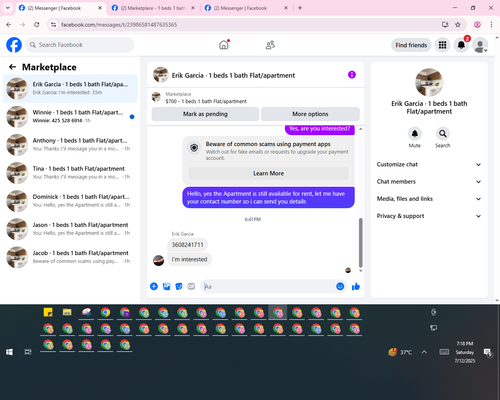Reload the page with the refresh icon
Image resolution: width=500 pixels, height=400 pixels.
tap(37, 24)
